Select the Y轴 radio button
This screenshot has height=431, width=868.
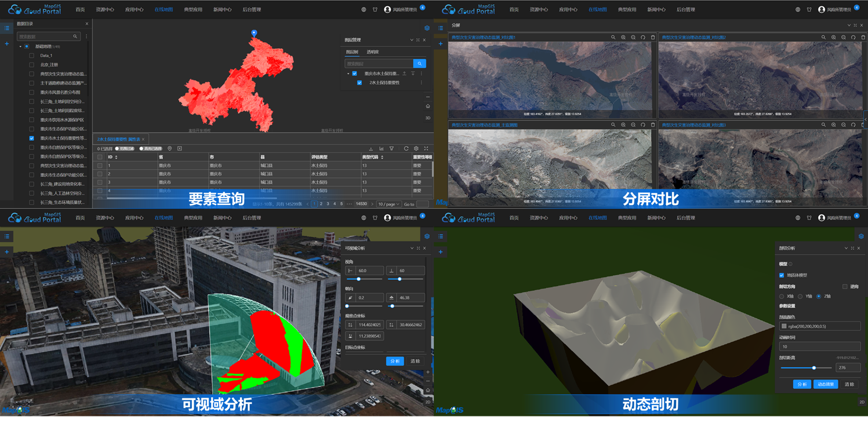(x=800, y=297)
